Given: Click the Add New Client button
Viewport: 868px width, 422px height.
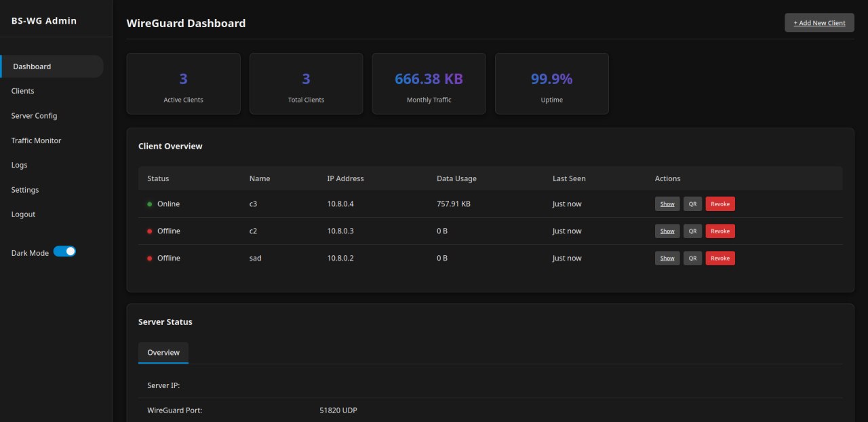Looking at the screenshot, I should click(x=819, y=22).
